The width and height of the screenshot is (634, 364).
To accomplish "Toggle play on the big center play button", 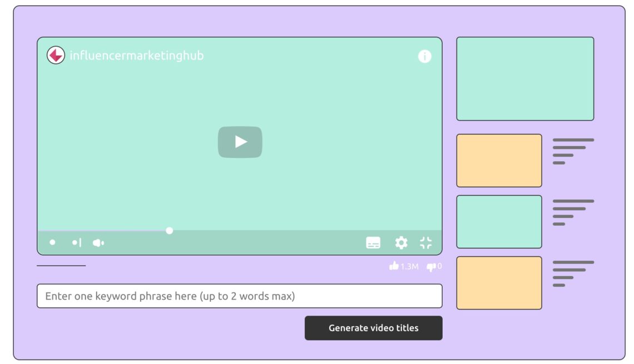I will click(240, 142).
